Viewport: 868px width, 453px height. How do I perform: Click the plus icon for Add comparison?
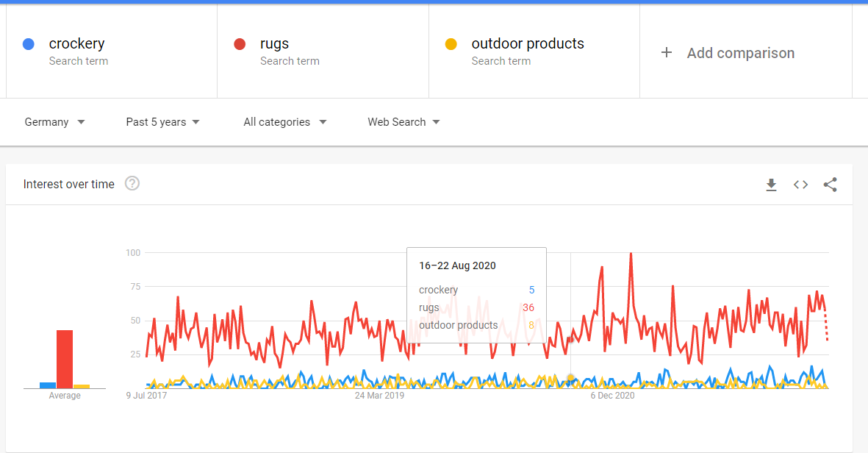click(x=667, y=53)
